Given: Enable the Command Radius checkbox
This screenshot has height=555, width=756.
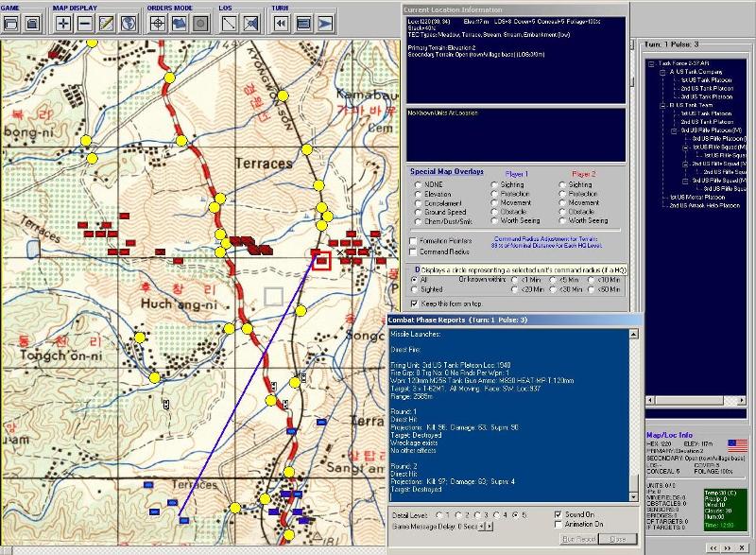Looking at the screenshot, I should 413,252.
